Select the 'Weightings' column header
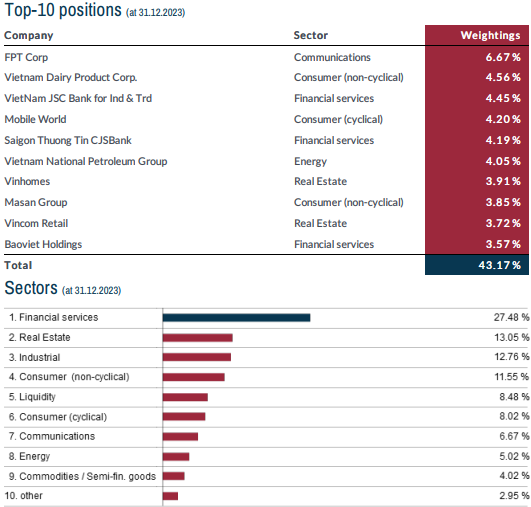The height and width of the screenshot is (507, 531). [x=490, y=36]
